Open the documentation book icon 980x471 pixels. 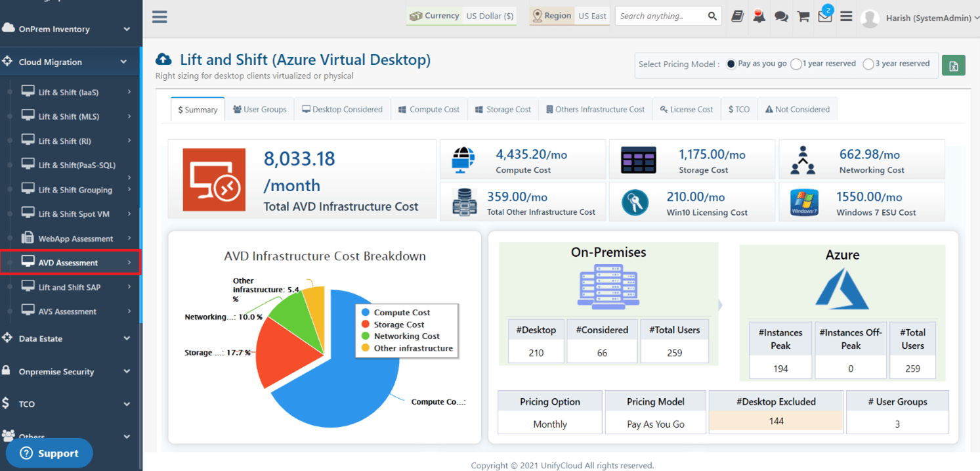[x=737, y=16]
